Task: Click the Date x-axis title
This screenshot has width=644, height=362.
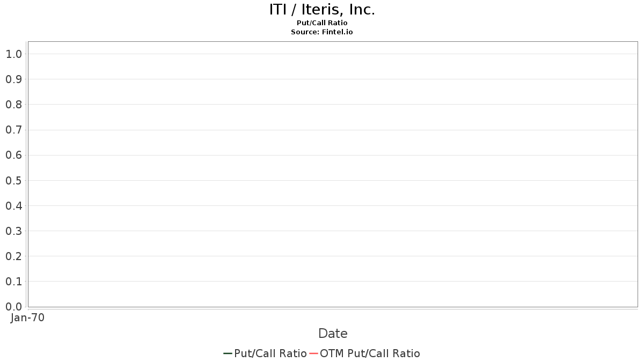Action: point(333,334)
